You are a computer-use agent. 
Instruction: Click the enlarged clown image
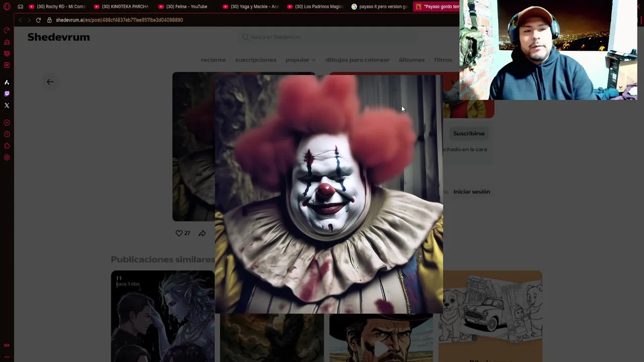(x=329, y=195)
